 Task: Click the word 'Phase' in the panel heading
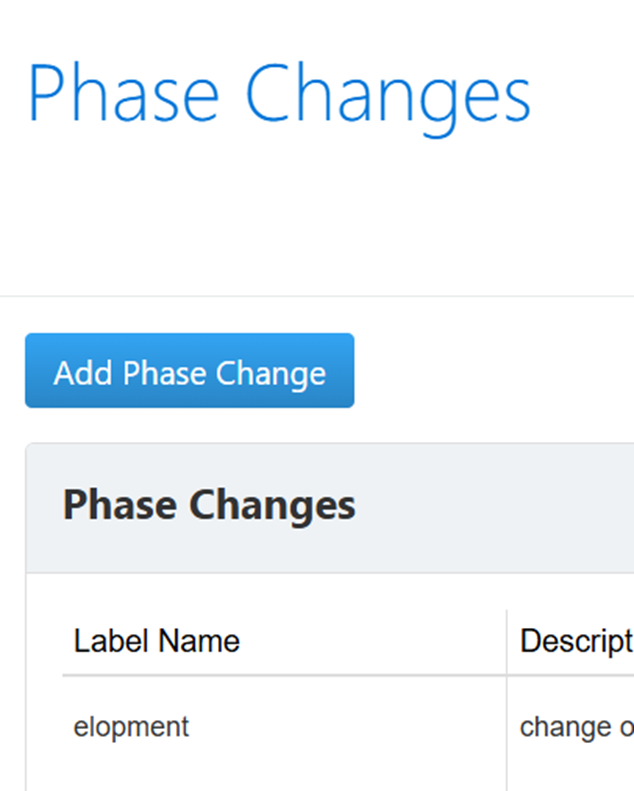click(120, 504)
